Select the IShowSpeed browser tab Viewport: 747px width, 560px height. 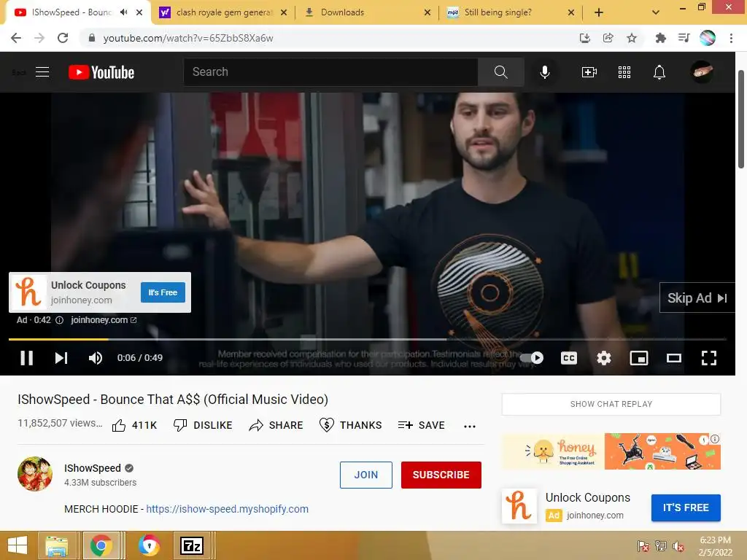71,12
